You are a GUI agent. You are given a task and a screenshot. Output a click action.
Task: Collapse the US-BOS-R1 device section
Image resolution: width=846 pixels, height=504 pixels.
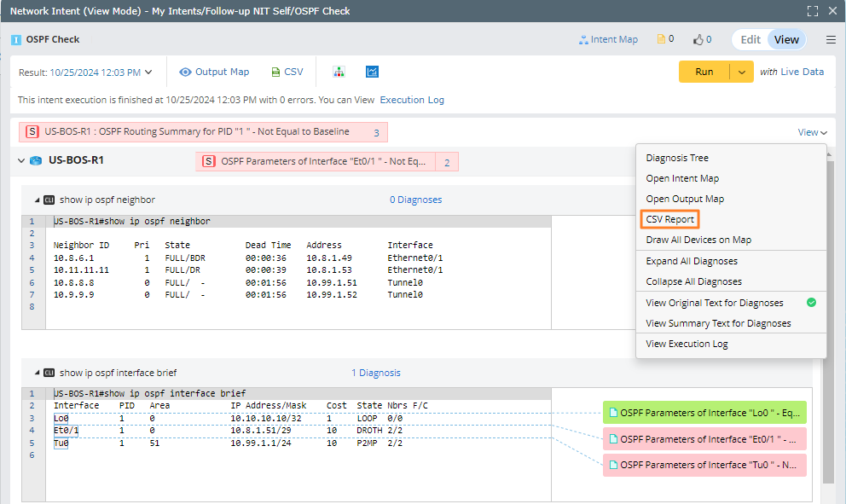click(x=21, y=160)
